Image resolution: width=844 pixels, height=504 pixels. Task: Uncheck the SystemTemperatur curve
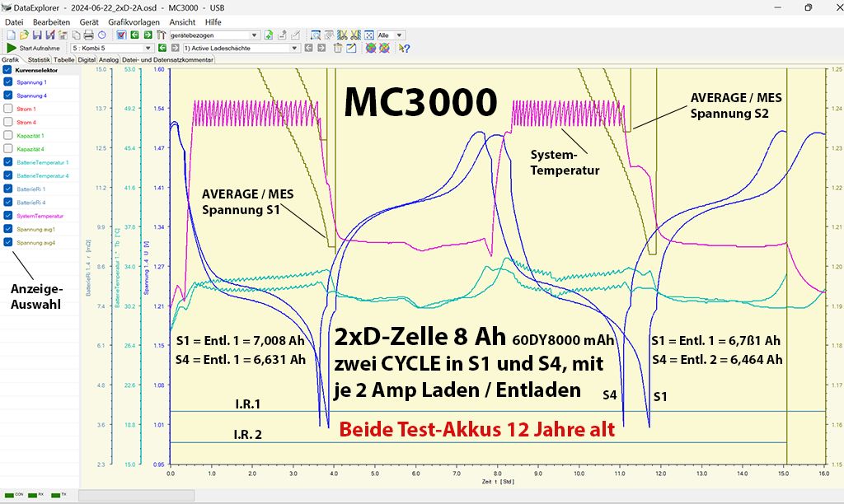point(8,216)
